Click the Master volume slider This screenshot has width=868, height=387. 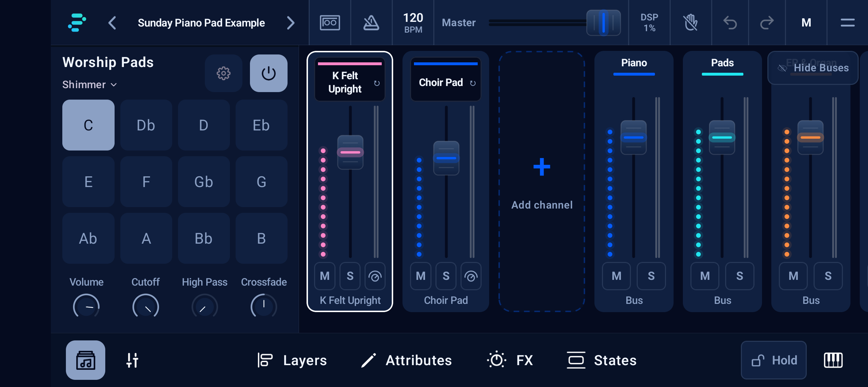(555, 23)
